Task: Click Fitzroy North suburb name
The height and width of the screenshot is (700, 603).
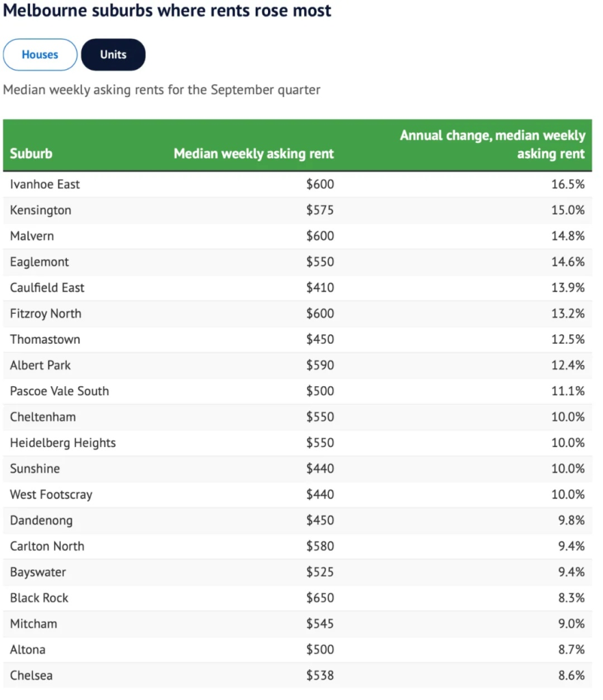Action: coord(46,314)
